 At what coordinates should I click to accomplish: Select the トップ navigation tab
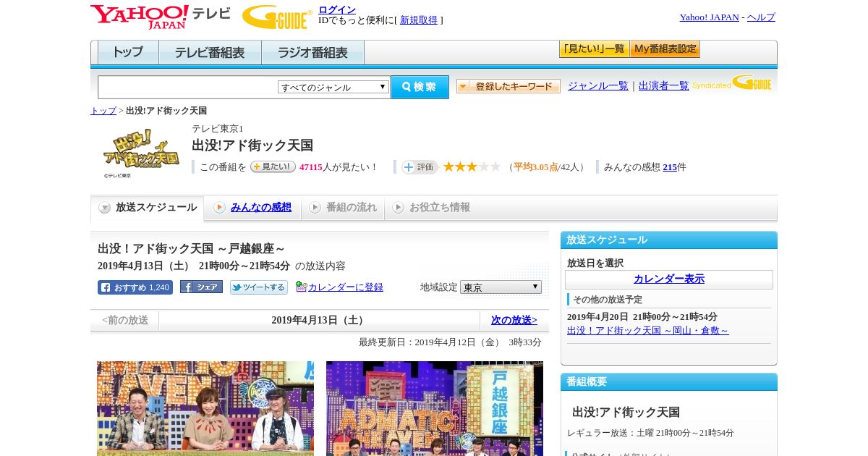click(128, 53)
